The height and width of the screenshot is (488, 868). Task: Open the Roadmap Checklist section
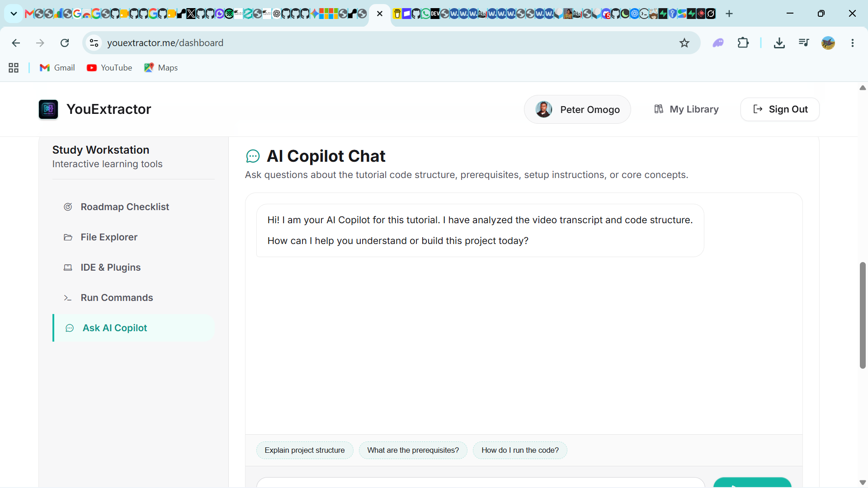tap(134, 207)
